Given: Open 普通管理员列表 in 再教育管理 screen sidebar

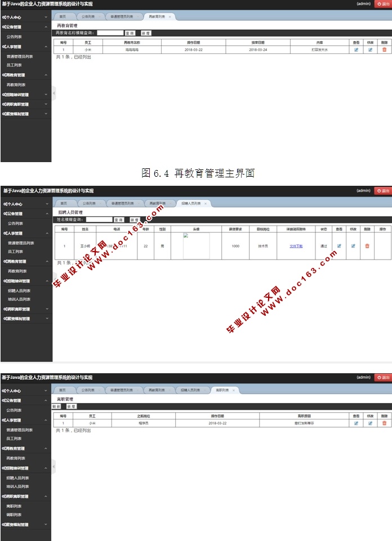Looking at the screenshot, I should (20, 56).
